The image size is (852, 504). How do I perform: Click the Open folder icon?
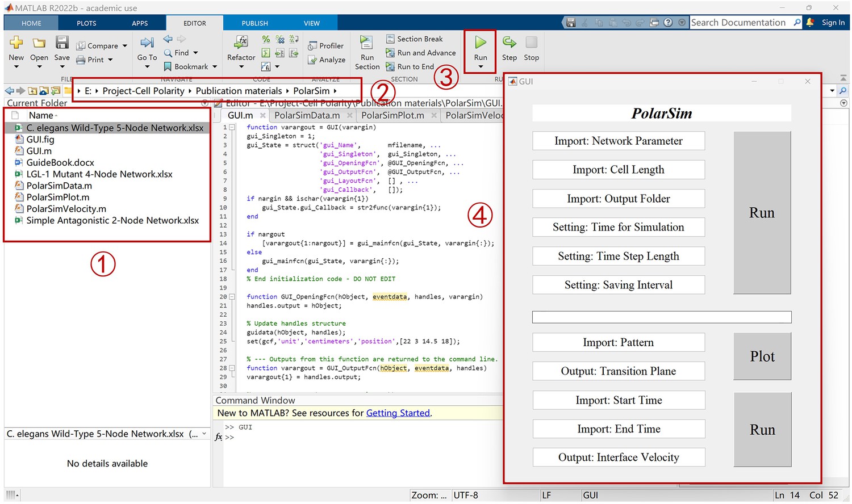39,43
